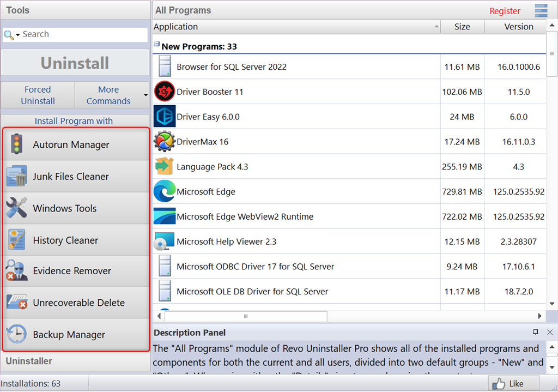This screenshot has height=392, width=558.
Task: Click the Unrecoverable Delete label
Action: tap(78, 302)
